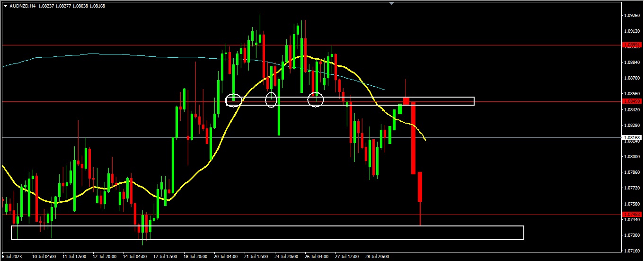Select the red 1.08490 price level label
644x261 pixels.
click(x=632, y=101)
